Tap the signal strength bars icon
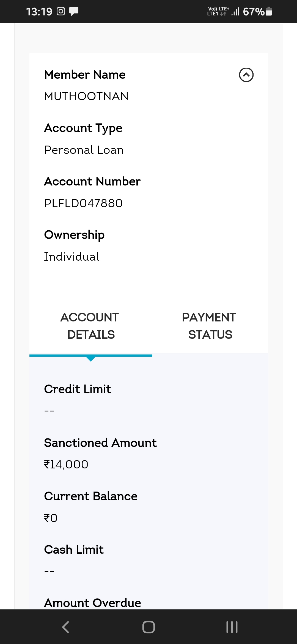The width and height of the screenshot is (297, 644). tap(235, 12)
